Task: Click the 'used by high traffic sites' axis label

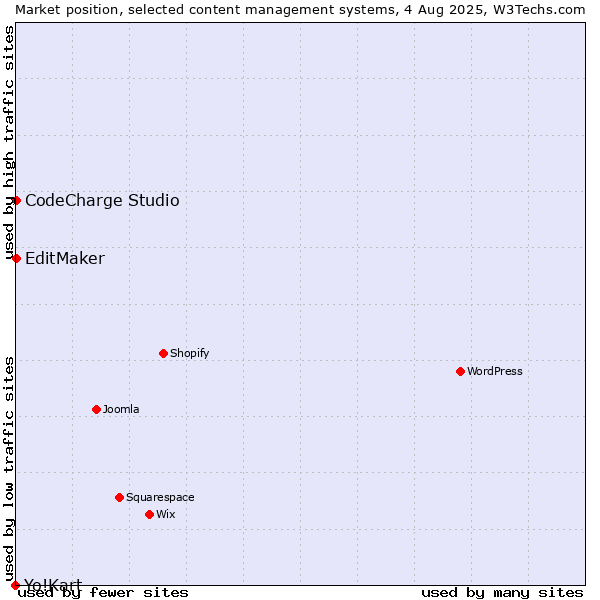Action: click(x=9, y=143)
